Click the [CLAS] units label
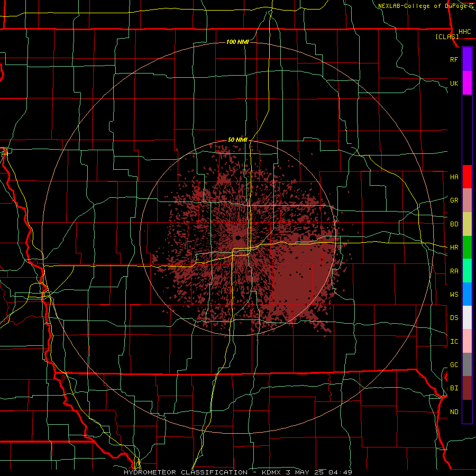Screen dimensions: 476x476 tap(447, 36)
